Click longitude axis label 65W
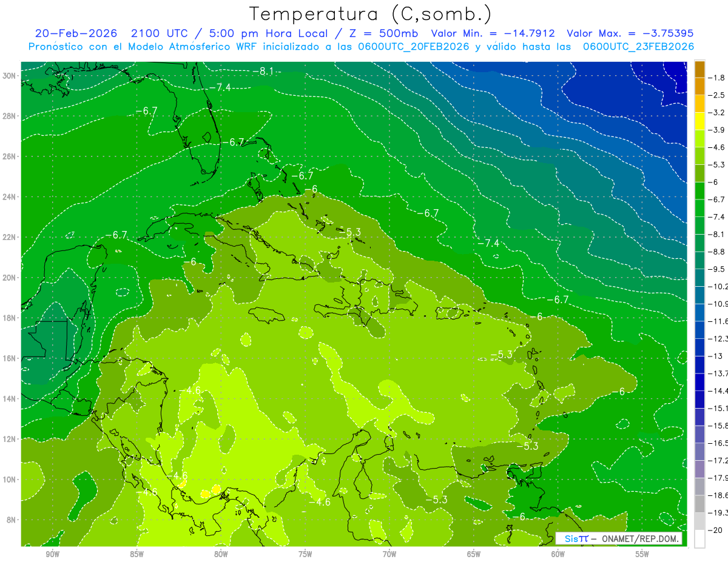The image size is (728, 562). pos(474,555)
